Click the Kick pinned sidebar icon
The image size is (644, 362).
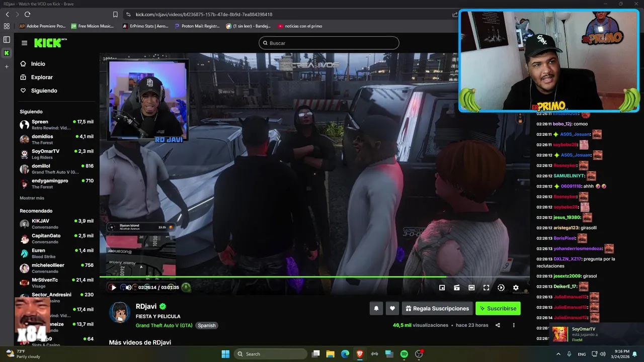click(7, 53)
